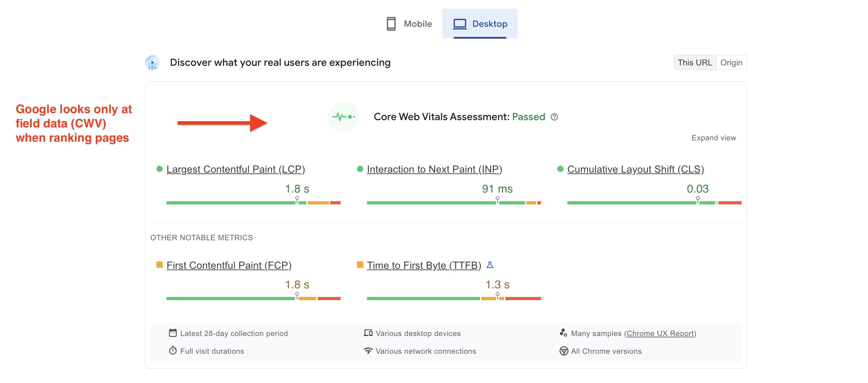Image resolution: width=868 pixels, height=383 pixels.
Task: Open the Chrome UX Report link
Action: pyautogui.click(x=660, y=334)
